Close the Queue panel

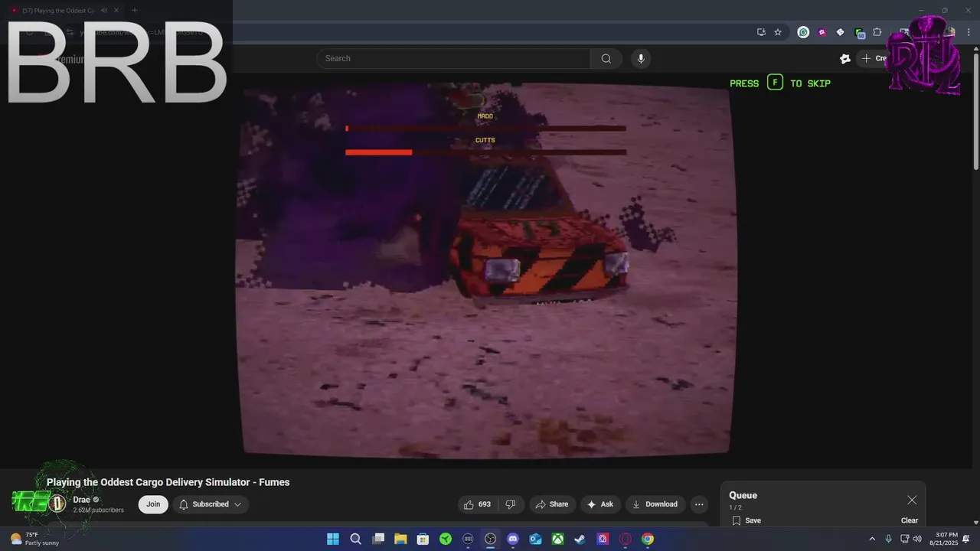click(912, 500)
